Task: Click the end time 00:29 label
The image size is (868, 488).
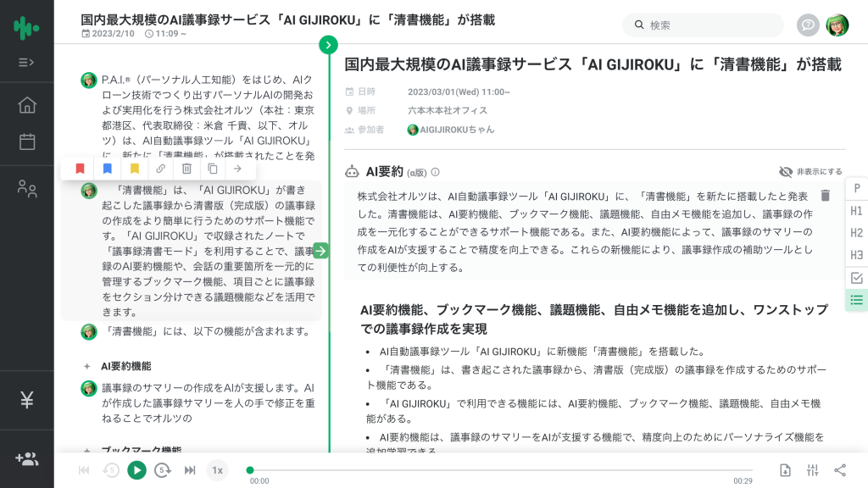Action: [743, 481]
